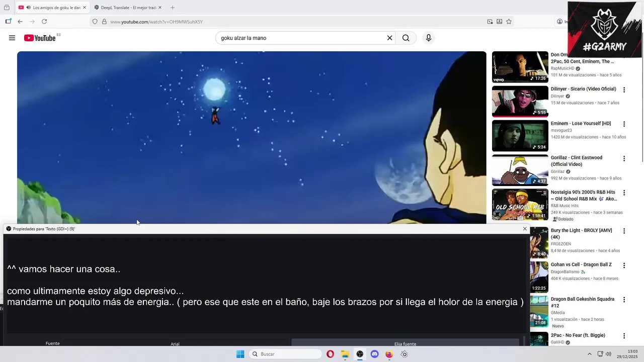
Task: Open more options for Nostalgia R&B mix
Action: coord(624,193)
